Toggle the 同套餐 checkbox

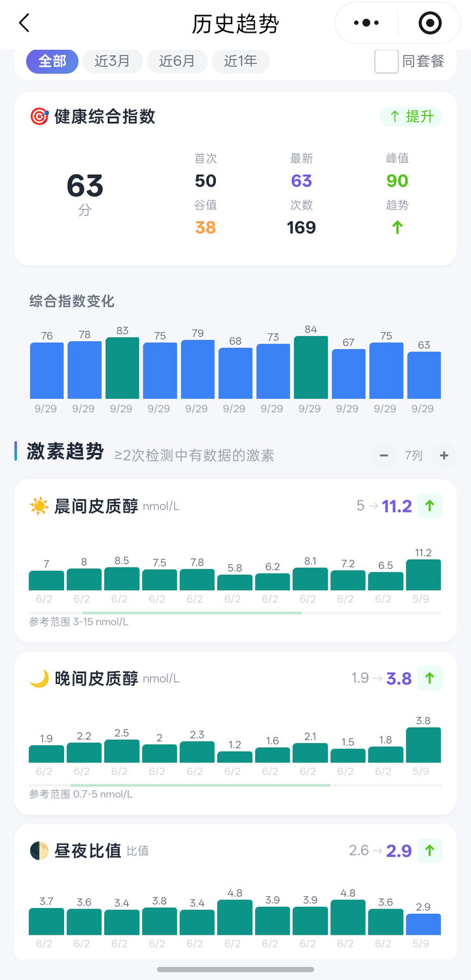387,62
